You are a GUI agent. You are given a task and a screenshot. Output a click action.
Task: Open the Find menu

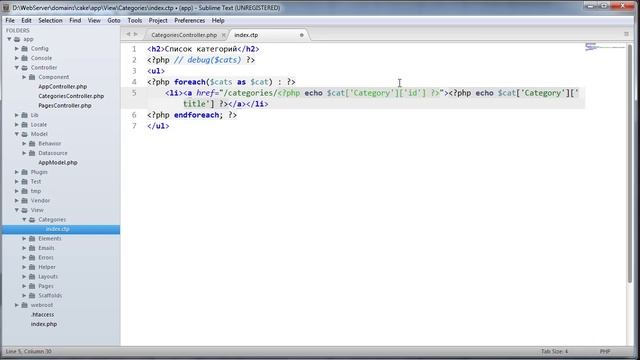click(x=75, y=20)
